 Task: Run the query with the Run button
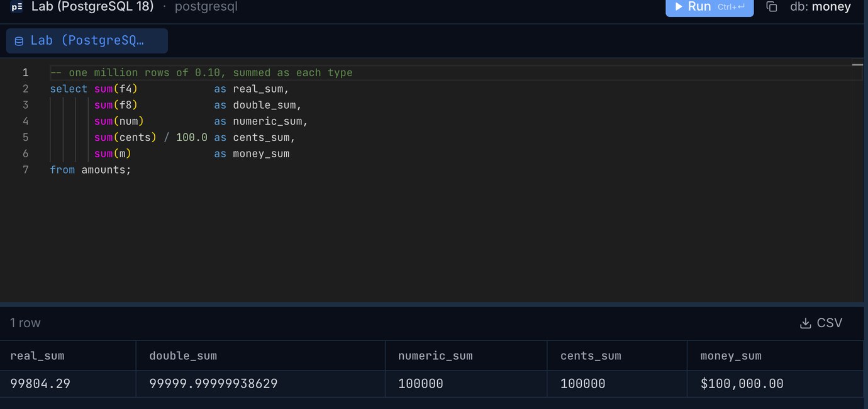(709, 7)
